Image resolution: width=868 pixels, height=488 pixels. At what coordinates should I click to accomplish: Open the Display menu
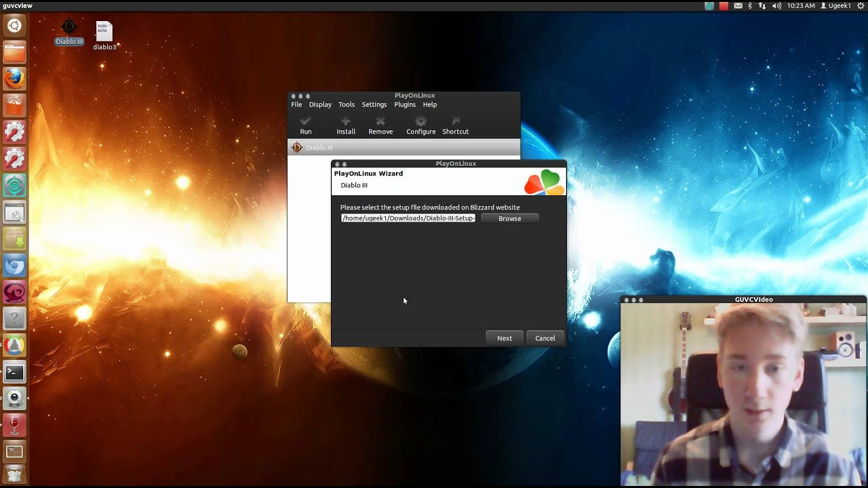(320, 104)
